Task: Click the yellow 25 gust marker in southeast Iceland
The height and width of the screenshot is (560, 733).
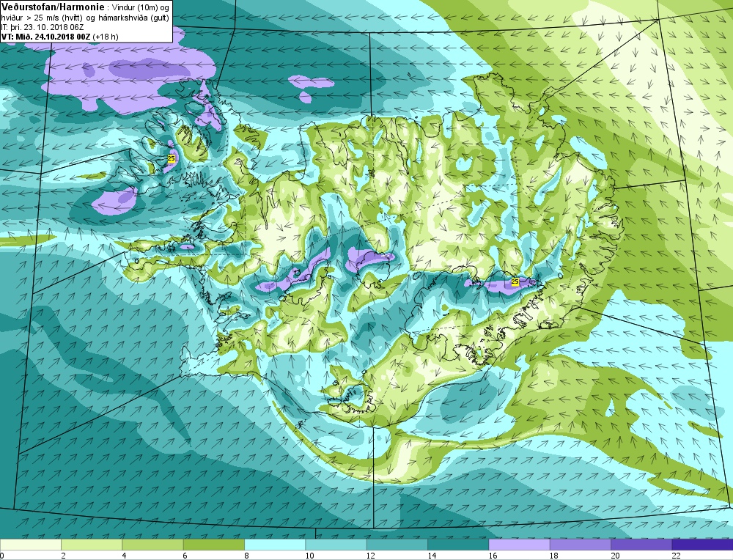Action: [x=515, y=281]
